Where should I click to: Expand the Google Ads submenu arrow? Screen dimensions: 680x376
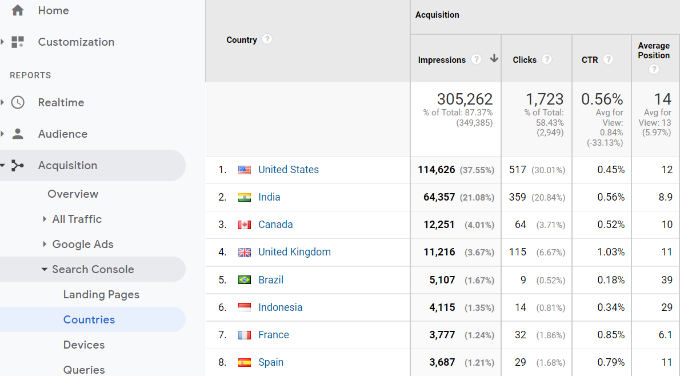click(x=44, y=244)
